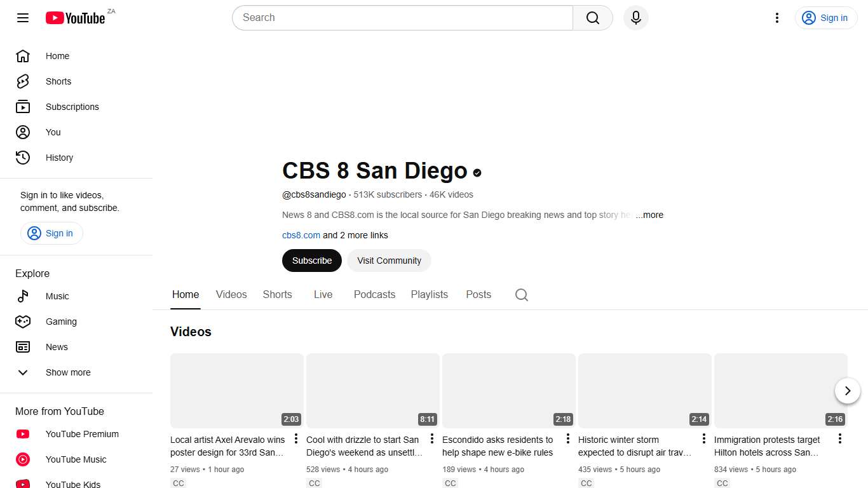Switch to the Videos tab

231,294
